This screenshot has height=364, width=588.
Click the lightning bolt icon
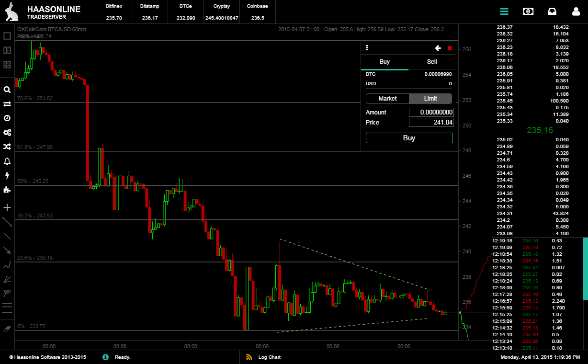(7, 176)
